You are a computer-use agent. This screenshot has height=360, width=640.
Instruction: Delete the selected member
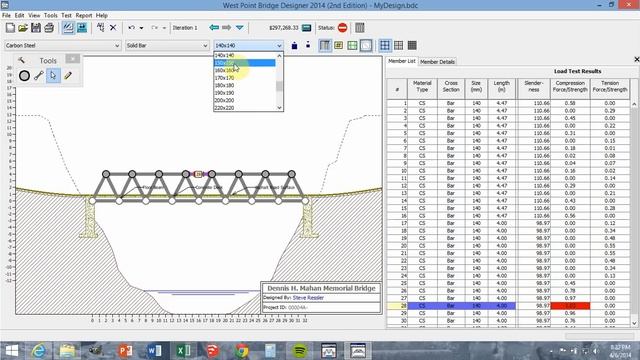[113, 28]
